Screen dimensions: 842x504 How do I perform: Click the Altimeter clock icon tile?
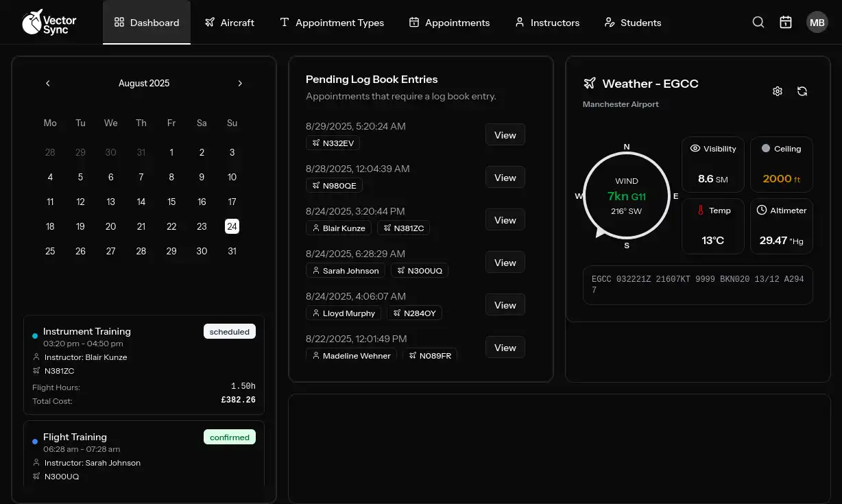click(781, 226)
